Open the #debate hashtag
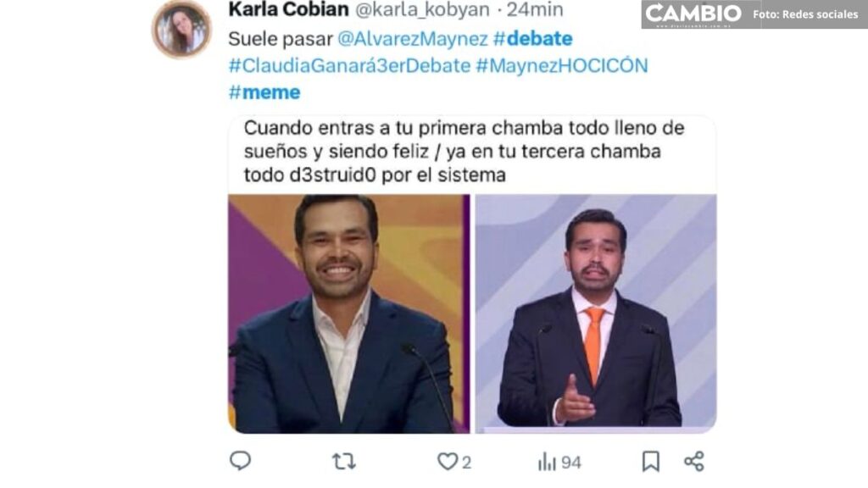 [532, 39]
